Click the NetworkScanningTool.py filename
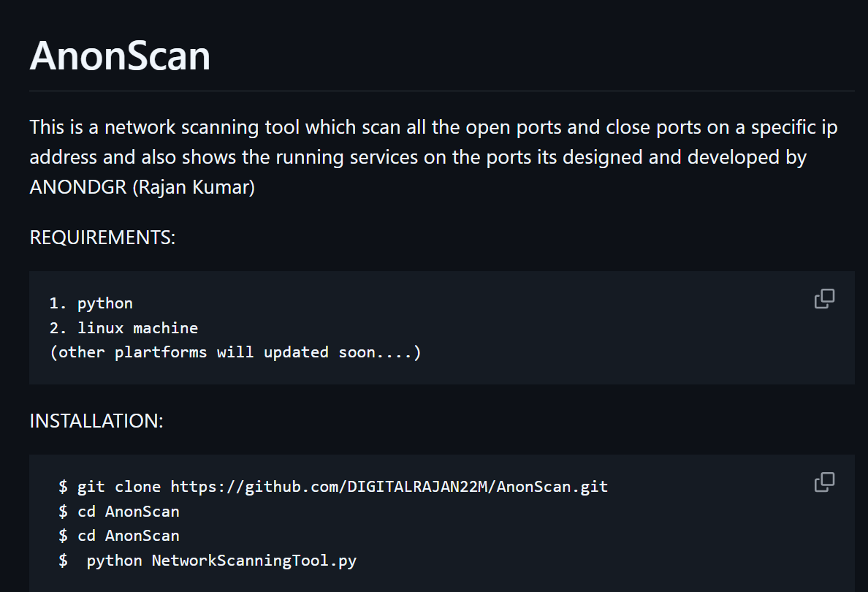Screen dimensions: 868x592 coord(254,561)
